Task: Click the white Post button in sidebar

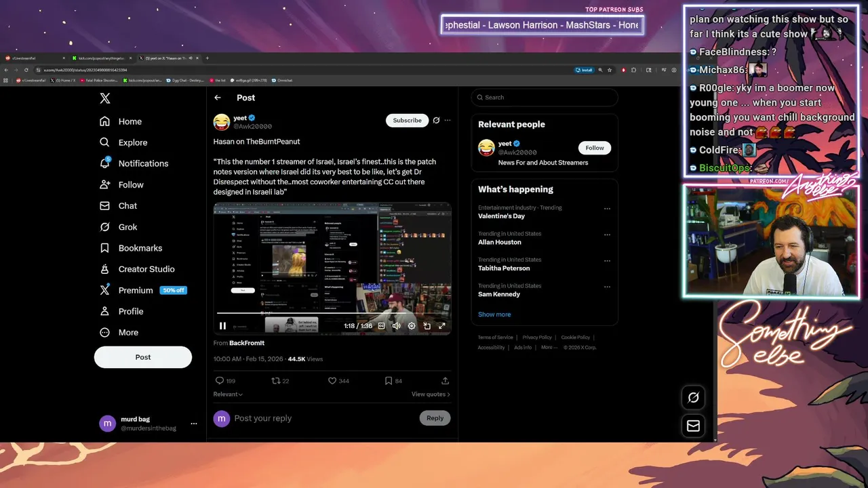Action: (x=143, y=357)
